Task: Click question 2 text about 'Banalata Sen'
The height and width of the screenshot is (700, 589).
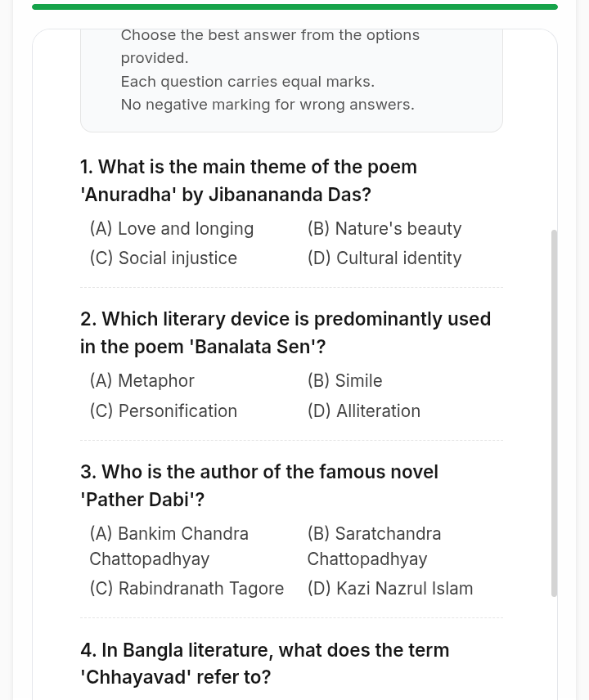Action: click(286, 333)
